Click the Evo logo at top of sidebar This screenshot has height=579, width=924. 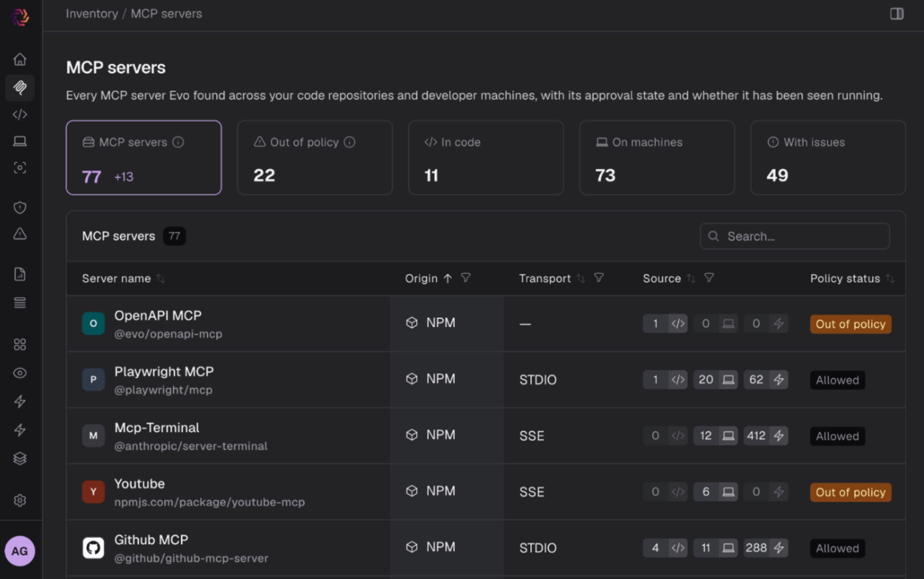point(19,17)
